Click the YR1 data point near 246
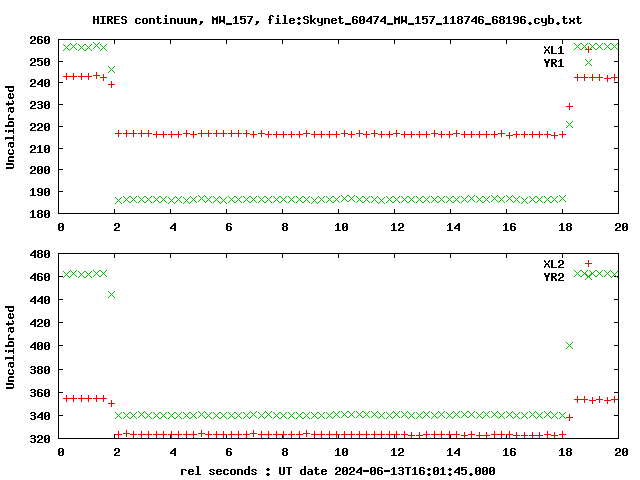Image resolution: width=640 pixels, height=480 pixels. click(111, 70)
